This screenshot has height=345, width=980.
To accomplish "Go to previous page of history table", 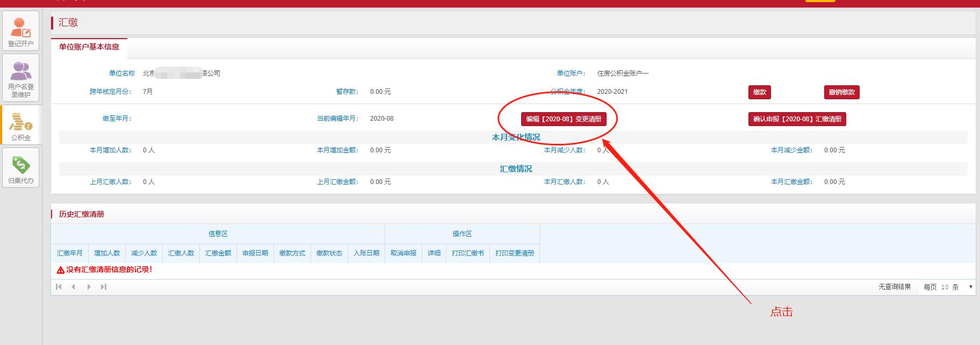I will pos(73,287).
